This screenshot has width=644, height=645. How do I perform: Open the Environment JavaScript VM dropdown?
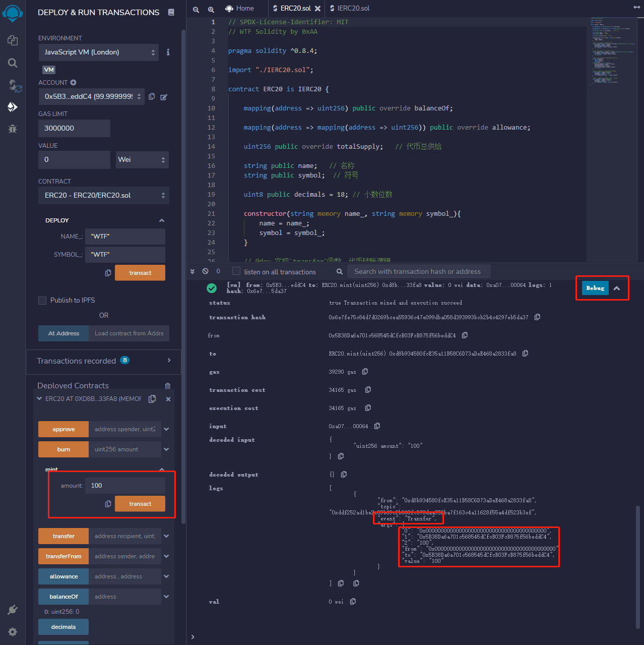(99, 52)
